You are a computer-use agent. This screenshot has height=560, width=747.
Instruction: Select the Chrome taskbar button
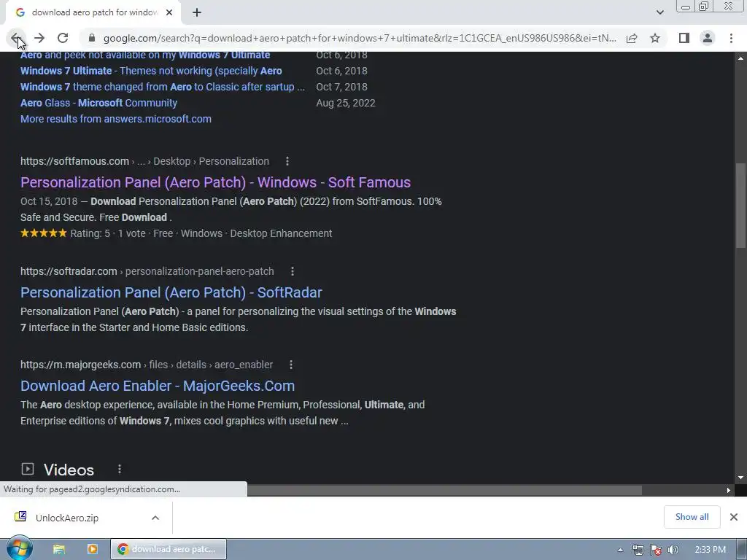(x=169, y=549)
